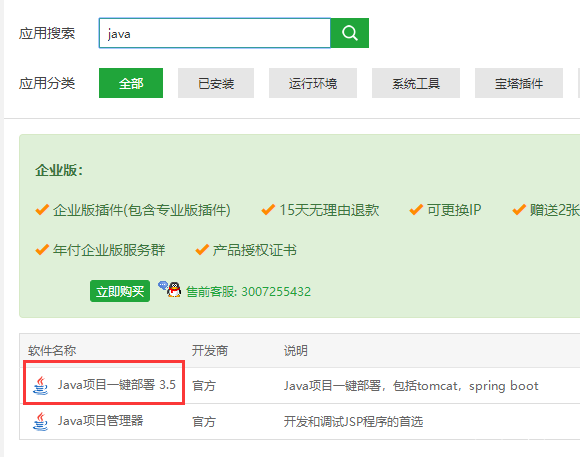The width and height of the screenshot is (580, 457).
Task: Select the 全部 category tab
Action: (131, 83)
